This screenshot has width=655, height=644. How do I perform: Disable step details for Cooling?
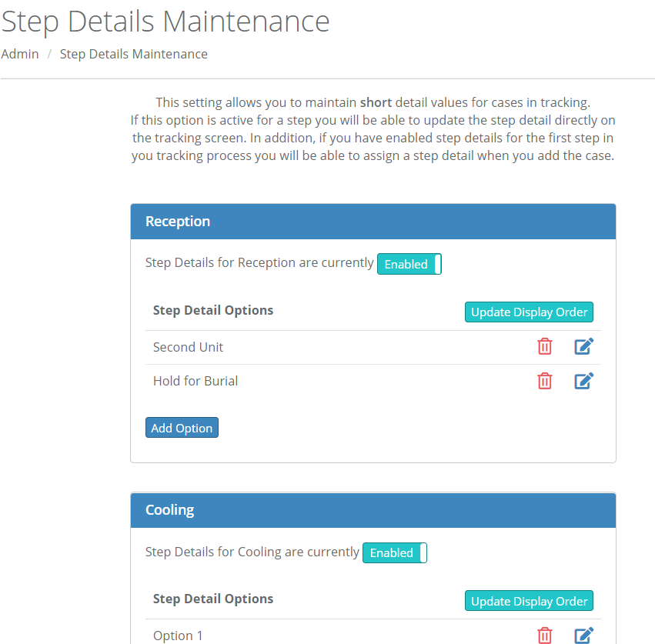394,552
